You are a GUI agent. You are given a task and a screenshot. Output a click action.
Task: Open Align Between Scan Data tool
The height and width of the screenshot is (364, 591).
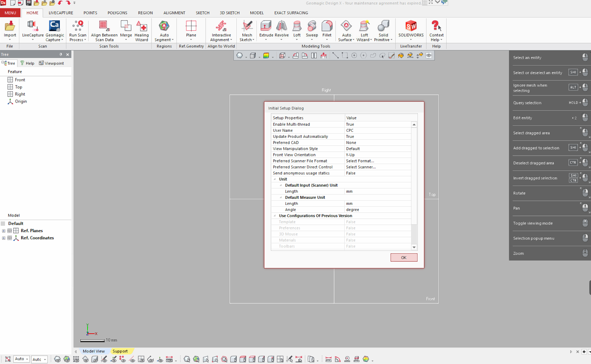tap(104, 31)
